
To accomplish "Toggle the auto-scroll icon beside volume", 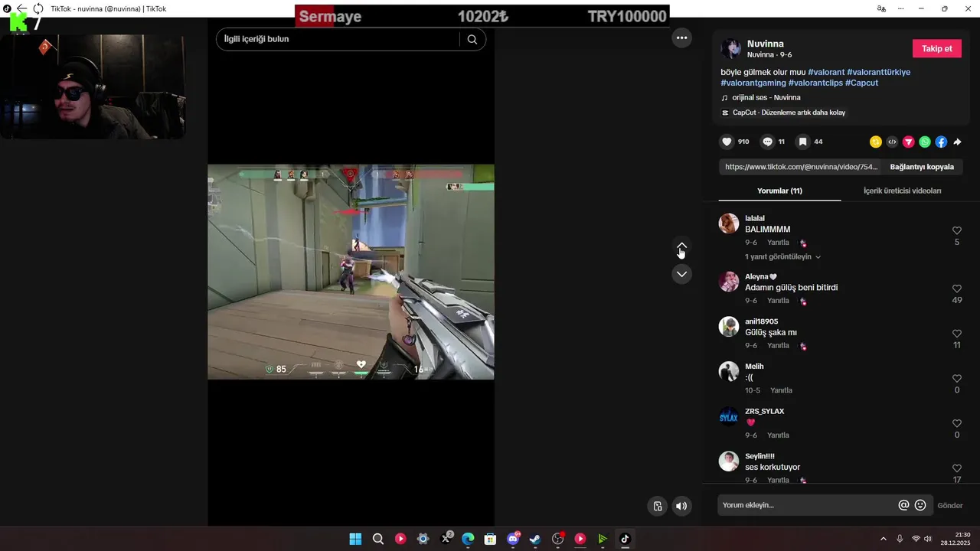I will 658,506.
